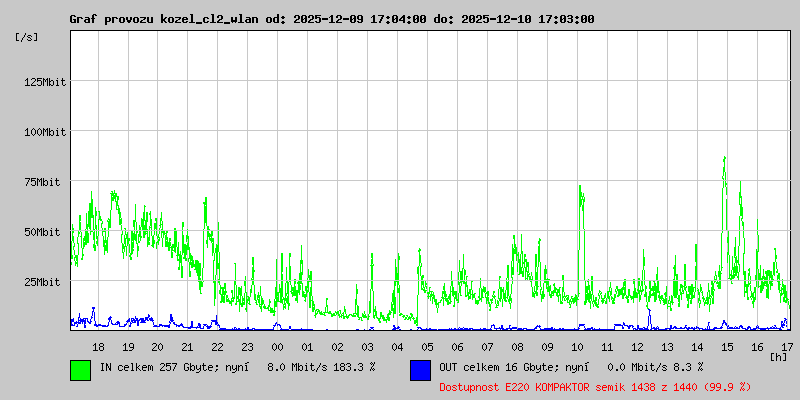Click the [/s] unit label
Image resolution: width=800 pixels, height=400 pixels.
27,37
